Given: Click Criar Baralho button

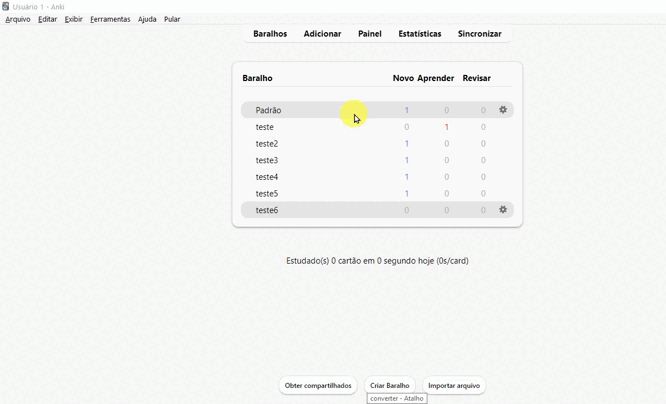Looking at the screenshot, I should pyautogui.click(x=389, y=386).
